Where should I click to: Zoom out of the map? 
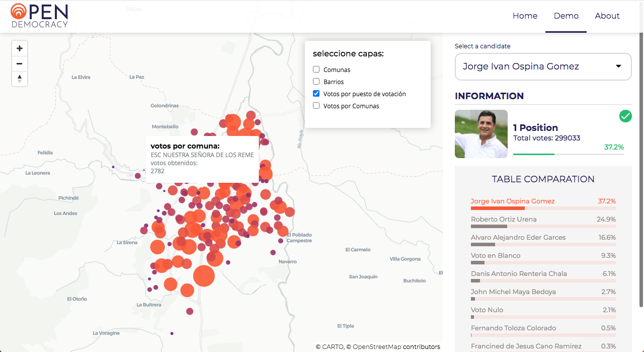[20, 64]
